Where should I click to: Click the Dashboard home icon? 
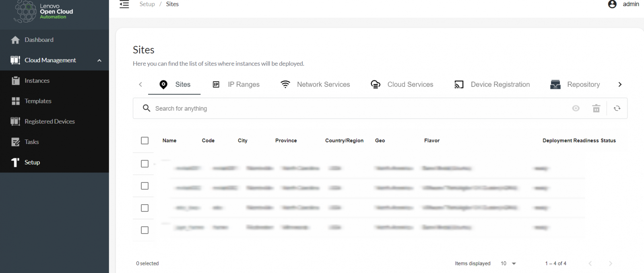(15, 40)
